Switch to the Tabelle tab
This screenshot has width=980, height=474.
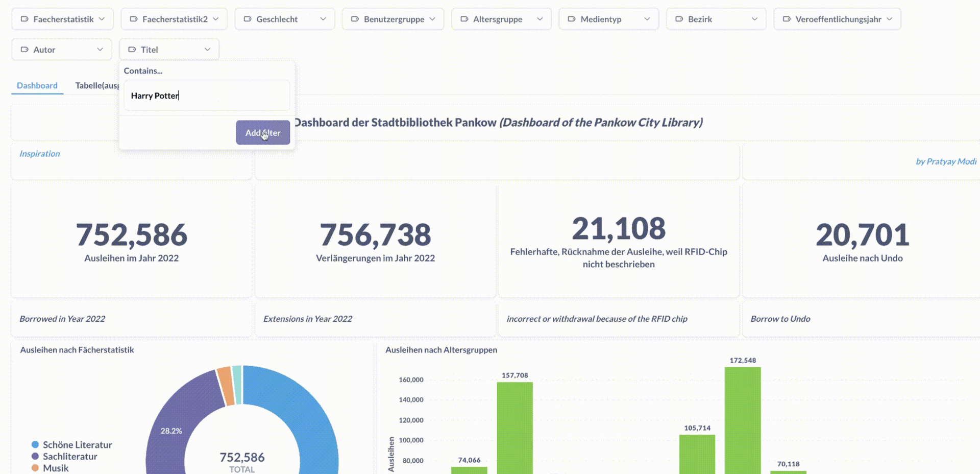pyautogui.click(x=97, y=85)
